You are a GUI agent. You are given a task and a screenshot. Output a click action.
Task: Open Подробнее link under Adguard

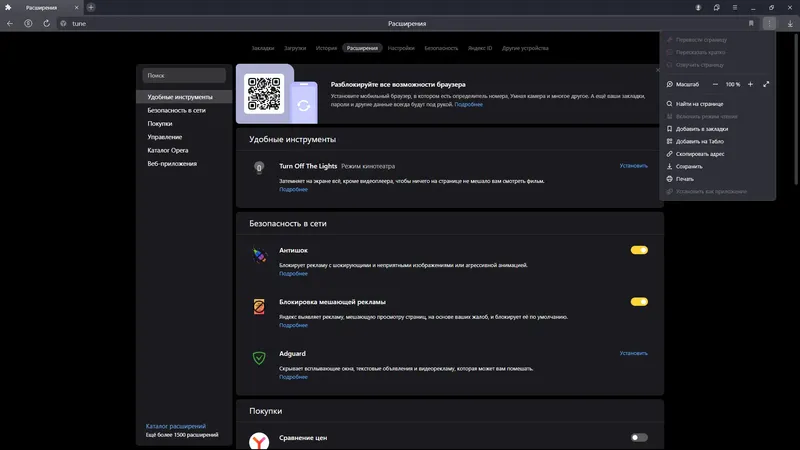pyautogui.click(x=293, y=377)
